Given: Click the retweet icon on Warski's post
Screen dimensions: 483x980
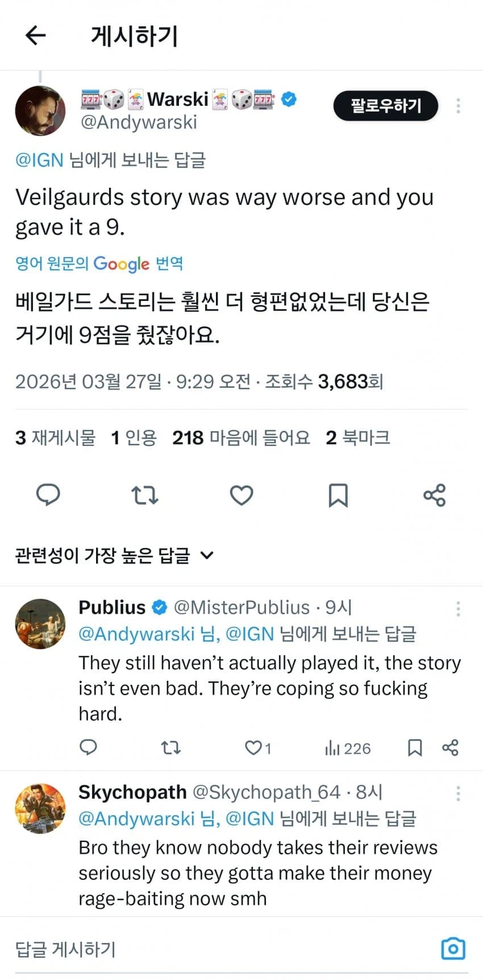Looking at the screenshot, I should (x=145, y=495).
